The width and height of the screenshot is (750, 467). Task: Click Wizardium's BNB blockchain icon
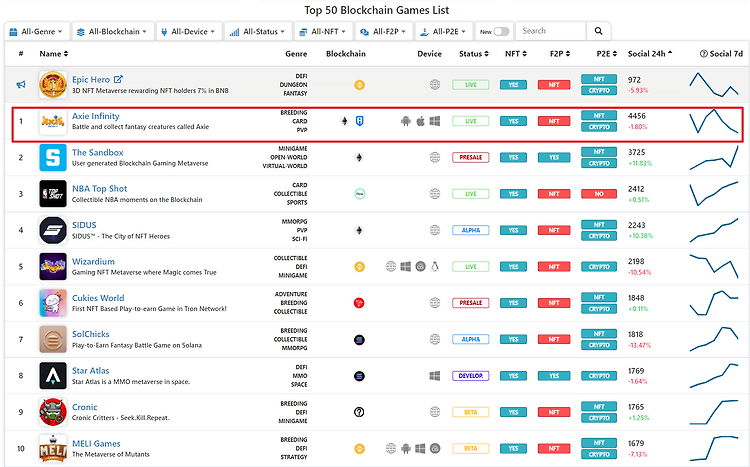[360, 267]
